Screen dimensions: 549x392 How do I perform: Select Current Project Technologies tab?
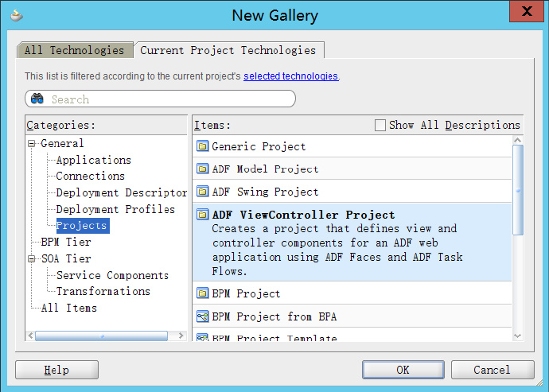(x=228, y=50)
